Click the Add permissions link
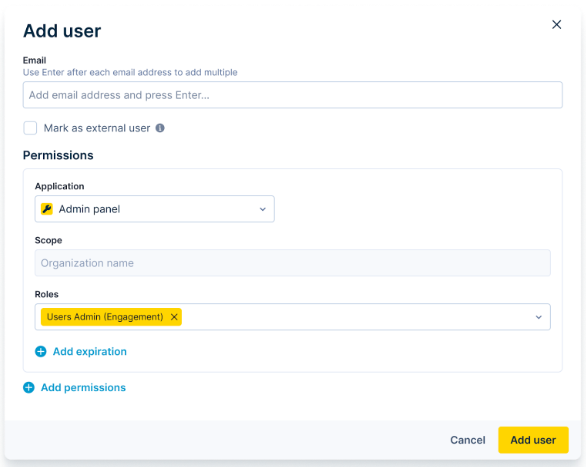Screen dimensions: 586x467 pyautogui.click(x=83, y=387)
